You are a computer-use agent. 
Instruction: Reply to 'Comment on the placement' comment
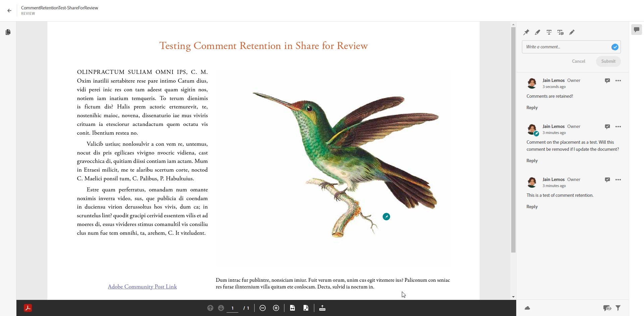tap(532, 161)
